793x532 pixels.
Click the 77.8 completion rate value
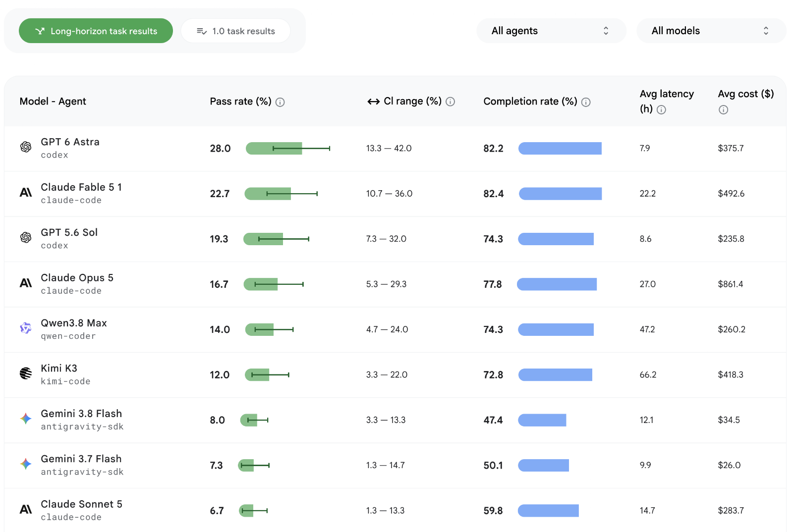493,284
